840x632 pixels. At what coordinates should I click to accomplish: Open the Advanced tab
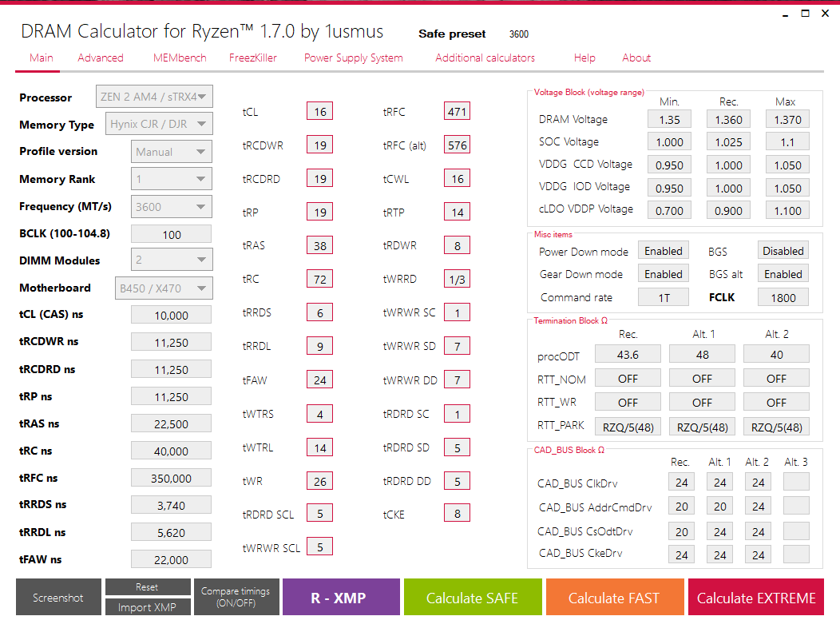100,58
